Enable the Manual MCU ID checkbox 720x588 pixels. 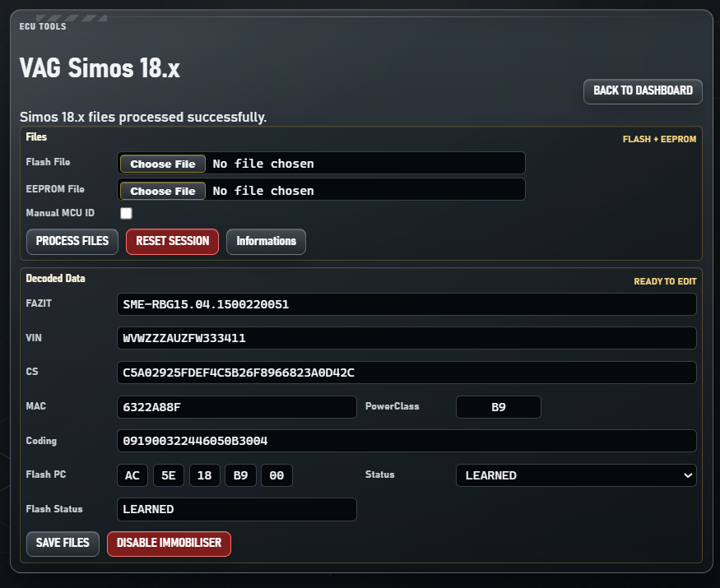click(126, 213)
